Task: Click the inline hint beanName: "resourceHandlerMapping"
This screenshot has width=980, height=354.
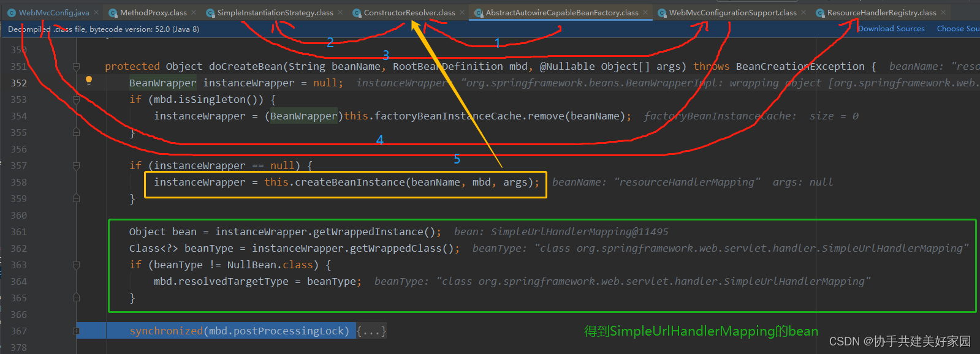Action: click(x=656, y=182)
